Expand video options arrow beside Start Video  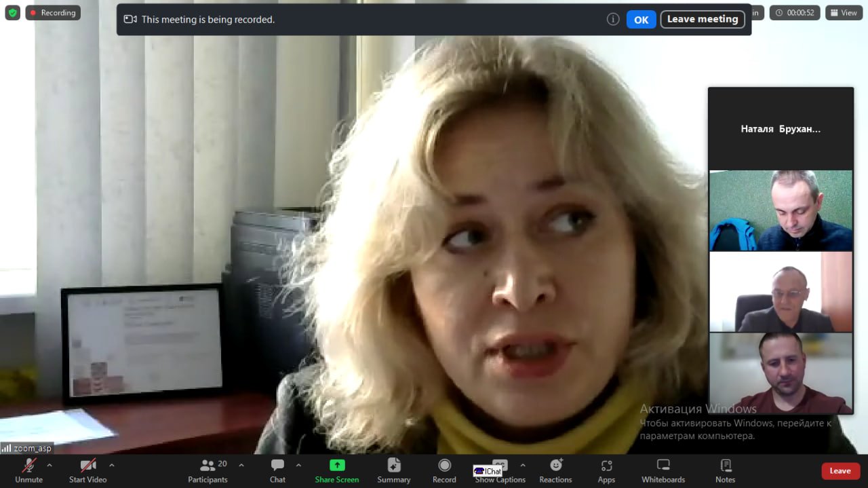112,466
